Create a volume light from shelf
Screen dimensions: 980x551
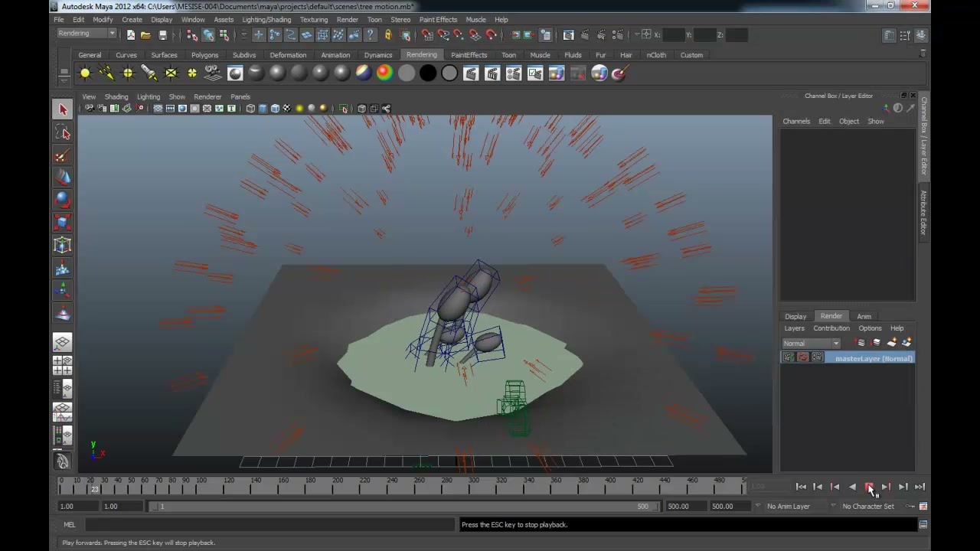pos(192,73)
